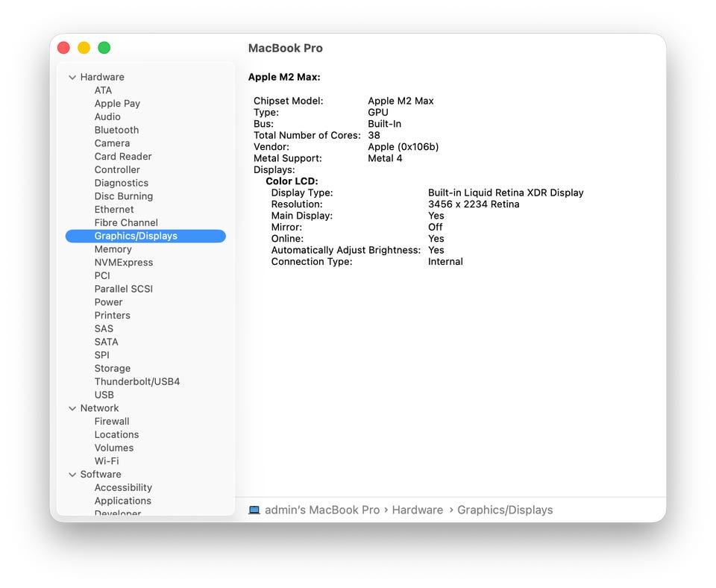Click the Metal 4 value
This screenshot has height=588, width=716.
(385, 158)
